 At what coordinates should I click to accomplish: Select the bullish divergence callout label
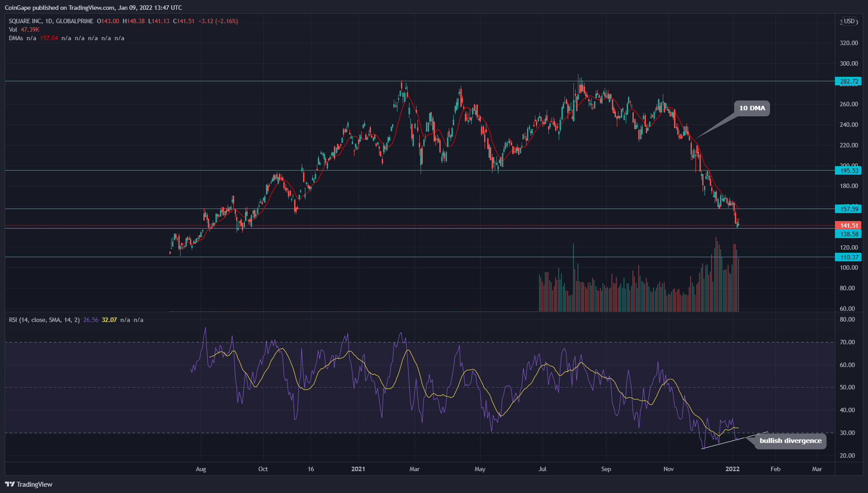click(x=790, y=441)
